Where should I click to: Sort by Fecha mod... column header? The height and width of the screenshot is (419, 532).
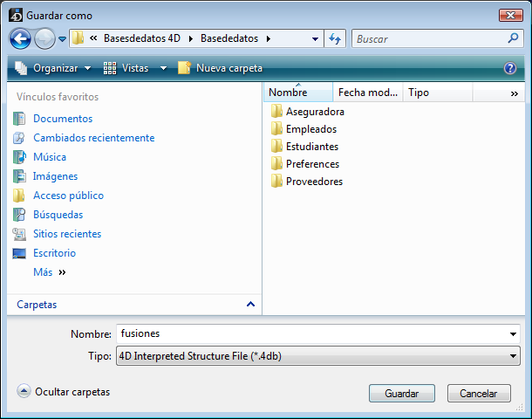[368, 93]
